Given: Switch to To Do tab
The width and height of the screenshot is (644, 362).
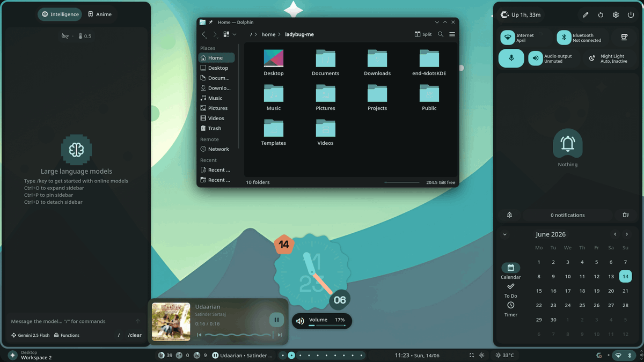Looking at the screenshot, I should point(510,291).
